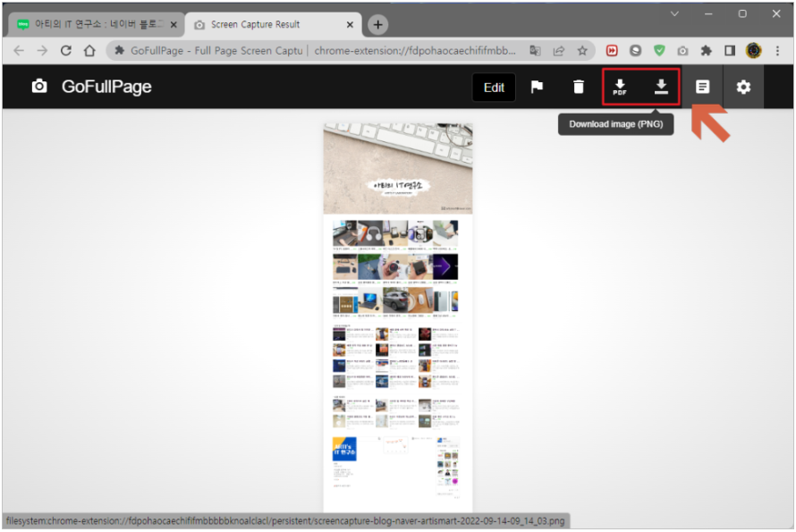Go back in browser history
Viewport: 796px width, 532px height.
click(x=19, y=51)
